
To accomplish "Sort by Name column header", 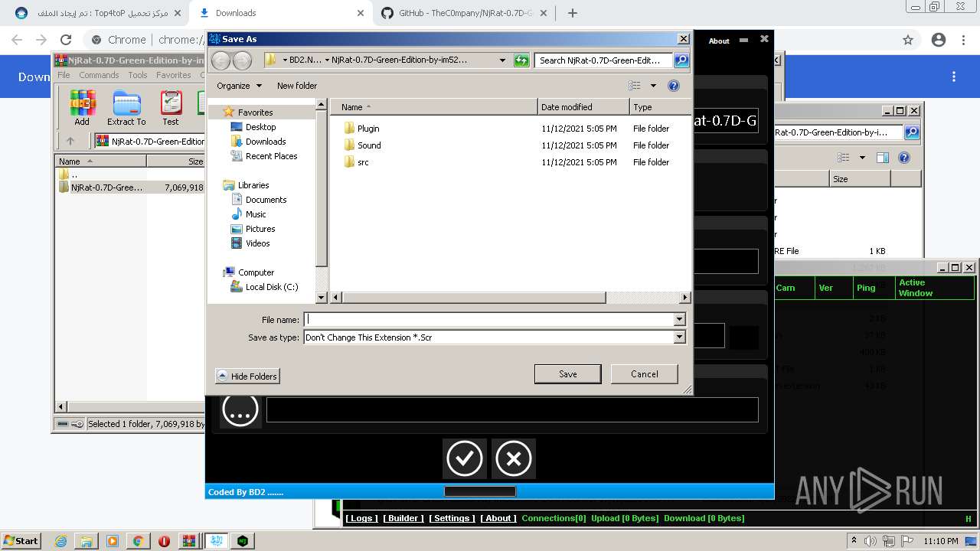I will (434, 107).
